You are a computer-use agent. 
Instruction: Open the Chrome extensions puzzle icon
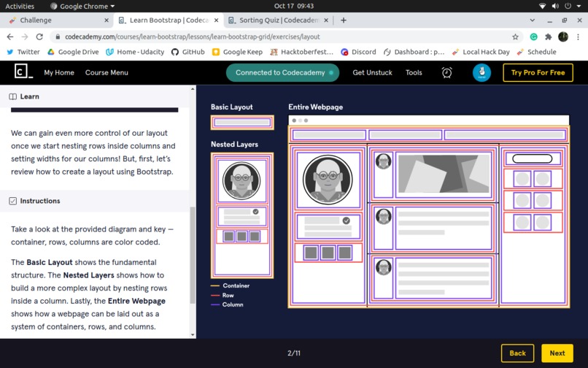[x=549, y=37]
